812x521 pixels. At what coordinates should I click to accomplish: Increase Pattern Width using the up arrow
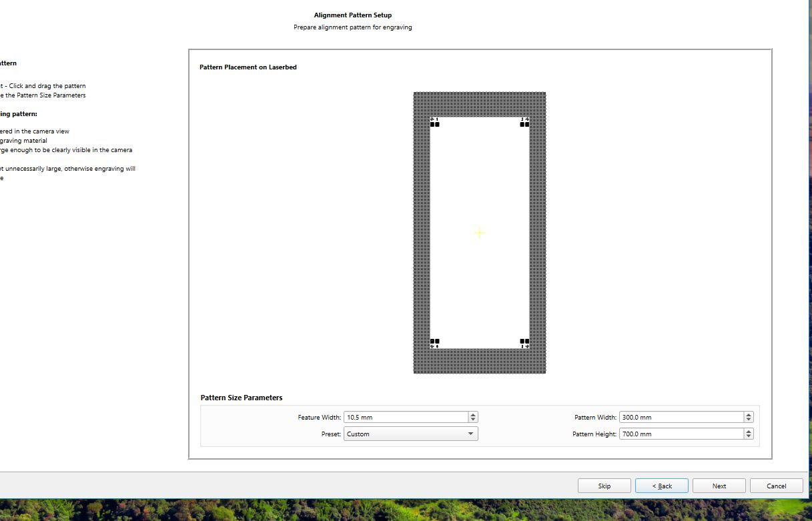pos(749,414)
